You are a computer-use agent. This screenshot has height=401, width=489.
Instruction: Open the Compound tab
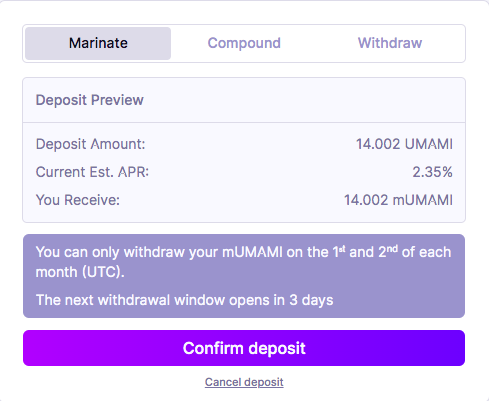tap(244, 43)
